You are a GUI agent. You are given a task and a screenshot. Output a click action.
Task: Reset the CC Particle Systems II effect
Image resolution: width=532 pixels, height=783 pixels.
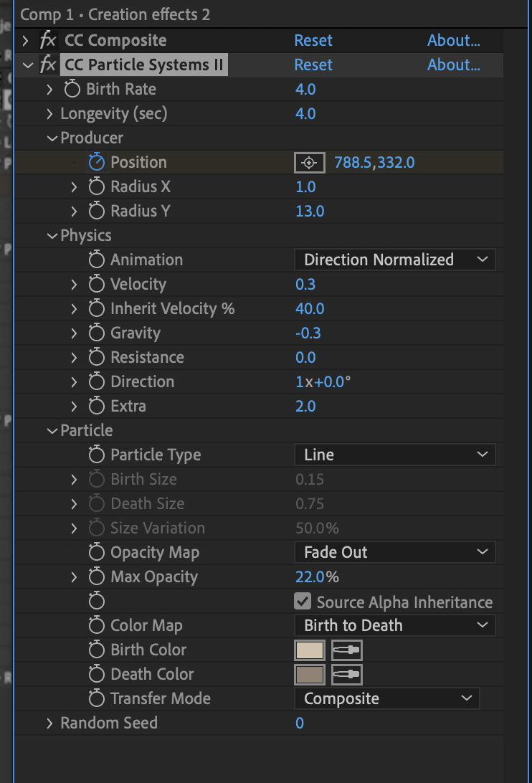click(x=313, y=65)
